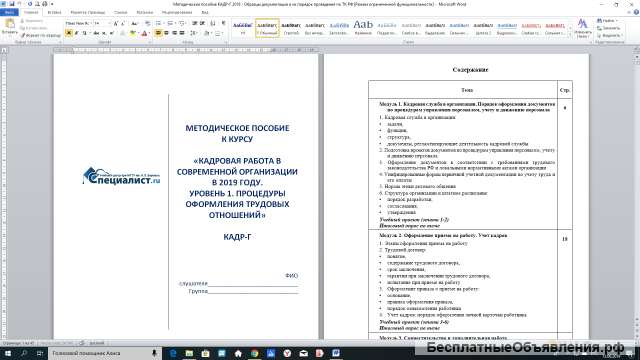Toggle Subscript formatting
This screenshot has width=640, height=360.
[x=104, y=33]
